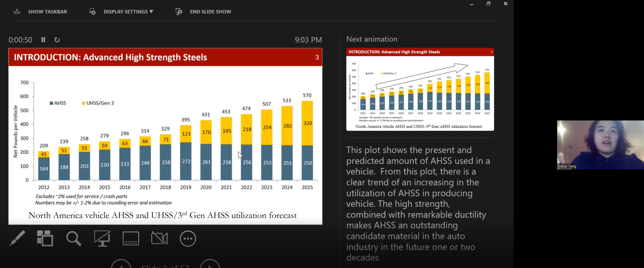Go to the previous slide arrow
644x268 pixels.
coord(121,264)
